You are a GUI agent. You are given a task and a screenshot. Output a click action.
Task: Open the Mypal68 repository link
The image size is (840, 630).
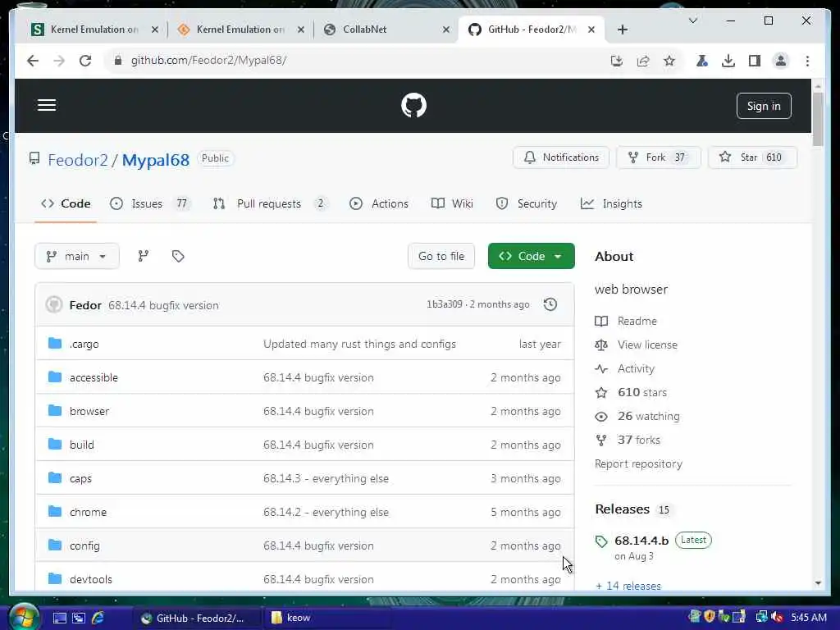click(x=155, y=160)
